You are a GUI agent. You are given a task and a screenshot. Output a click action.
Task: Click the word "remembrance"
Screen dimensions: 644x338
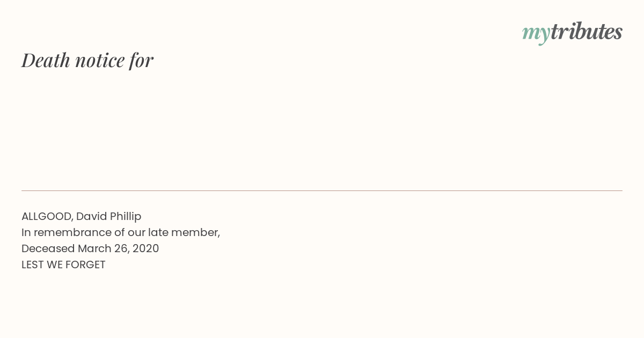tap(72, 232)
